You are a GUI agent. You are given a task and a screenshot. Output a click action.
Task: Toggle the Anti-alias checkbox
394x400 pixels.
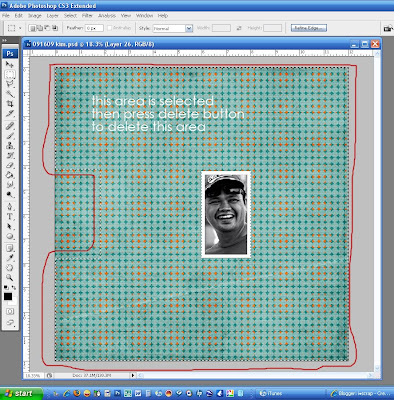[110, 28]
